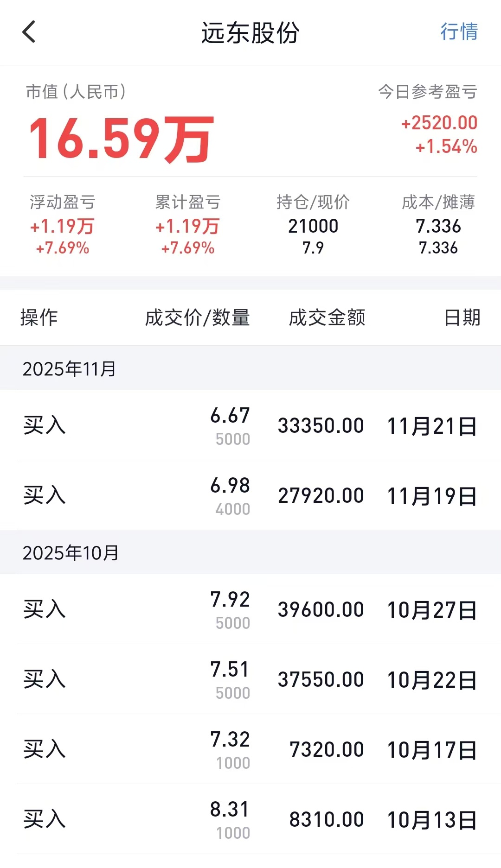Tap the 远东股份 page title
This screenshot has height=868, width=501.
[250, 33]
